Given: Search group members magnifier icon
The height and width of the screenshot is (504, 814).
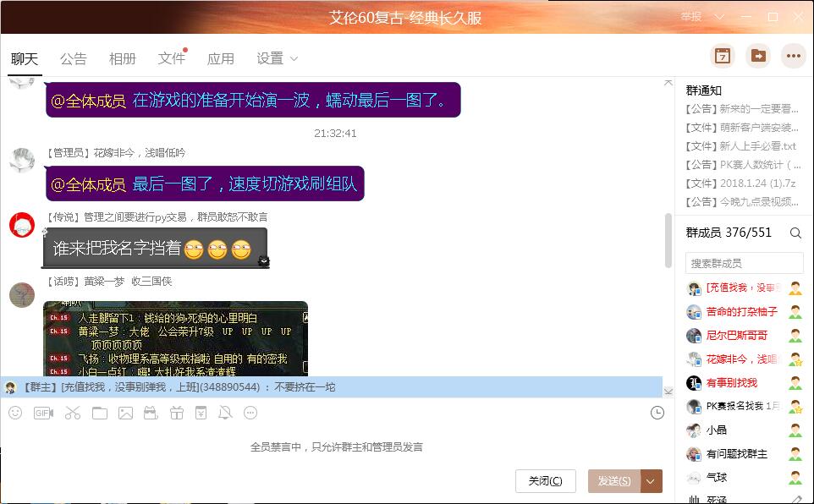Looking at the screenshot, I should 795,233.
